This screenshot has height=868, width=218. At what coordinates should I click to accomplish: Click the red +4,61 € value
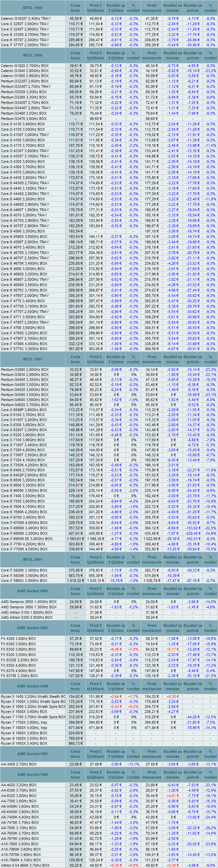tap(173, 796)
